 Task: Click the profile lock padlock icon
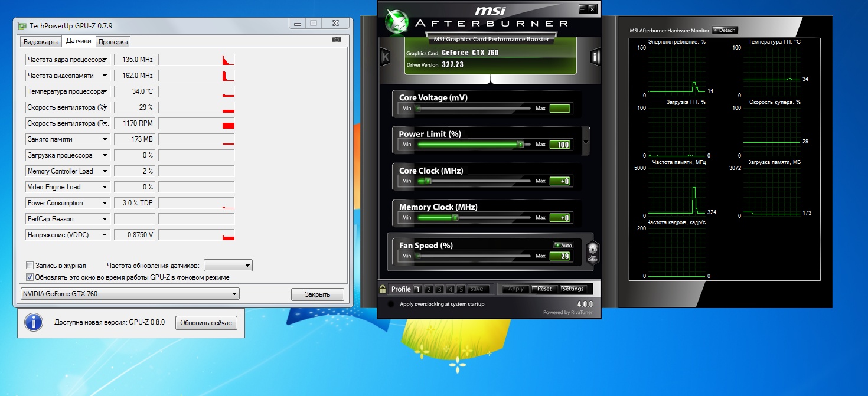pyautogui.click(x=383, y=289)
